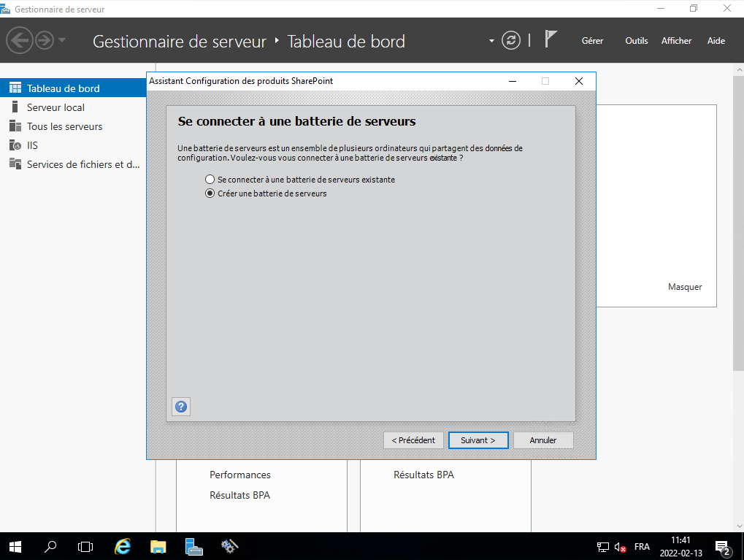
Task: Open the notifications flag
Action: click(x=551, y=39)
